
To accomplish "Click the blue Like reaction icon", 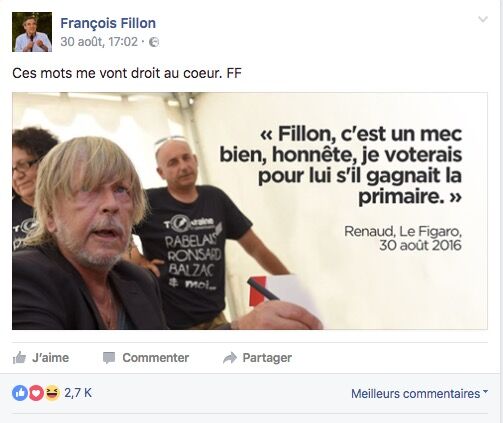I will 20,393.
